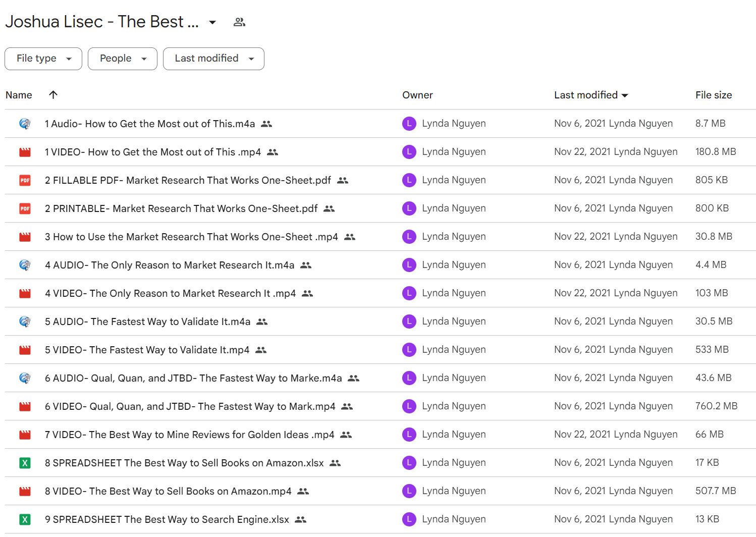Click the audio icon for 1 Audio- How to Get the Most m4a
Screen dimensions: 756x537
coord(25,124)
